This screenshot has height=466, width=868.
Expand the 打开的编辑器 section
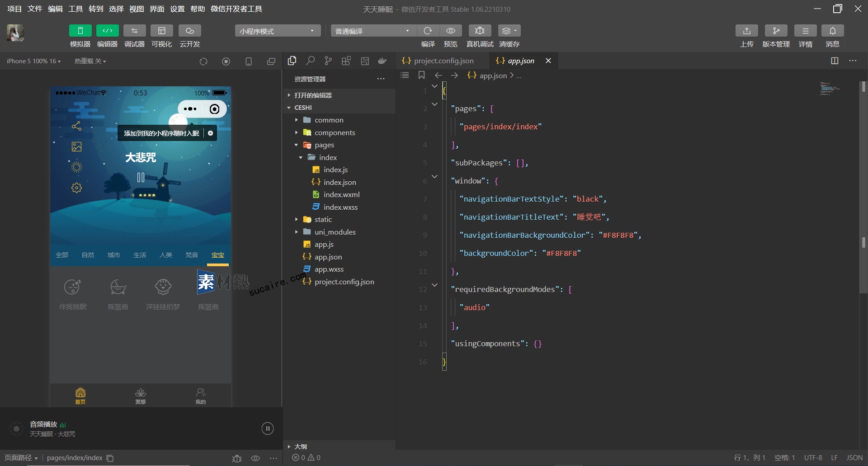click(339, 95)
